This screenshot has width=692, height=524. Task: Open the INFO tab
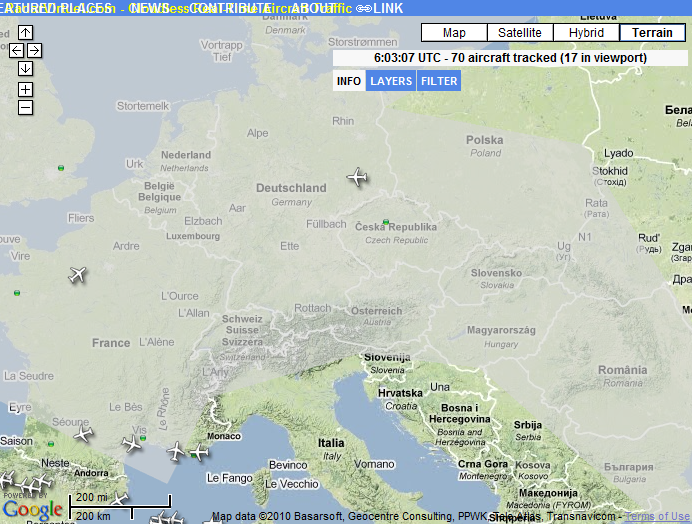[349, 81]
